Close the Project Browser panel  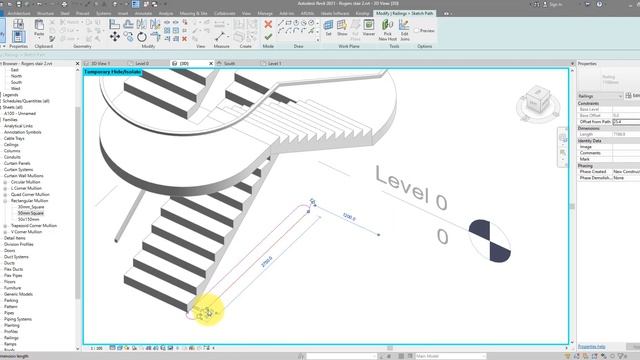78,64
